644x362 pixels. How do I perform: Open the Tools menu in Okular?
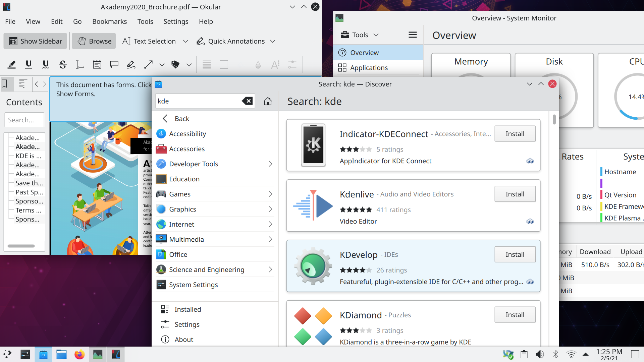(x=145, y=21)
